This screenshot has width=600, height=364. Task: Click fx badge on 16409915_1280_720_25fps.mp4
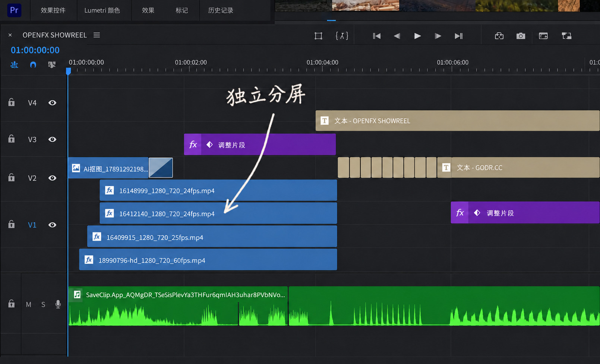click(x=97, y=237)
